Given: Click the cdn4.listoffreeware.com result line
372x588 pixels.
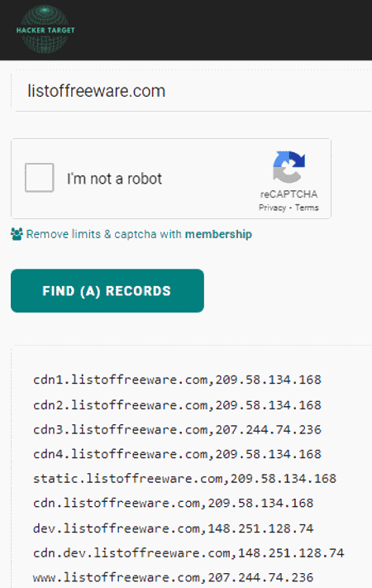Looking at the screenshot, I should coord(177,454).
